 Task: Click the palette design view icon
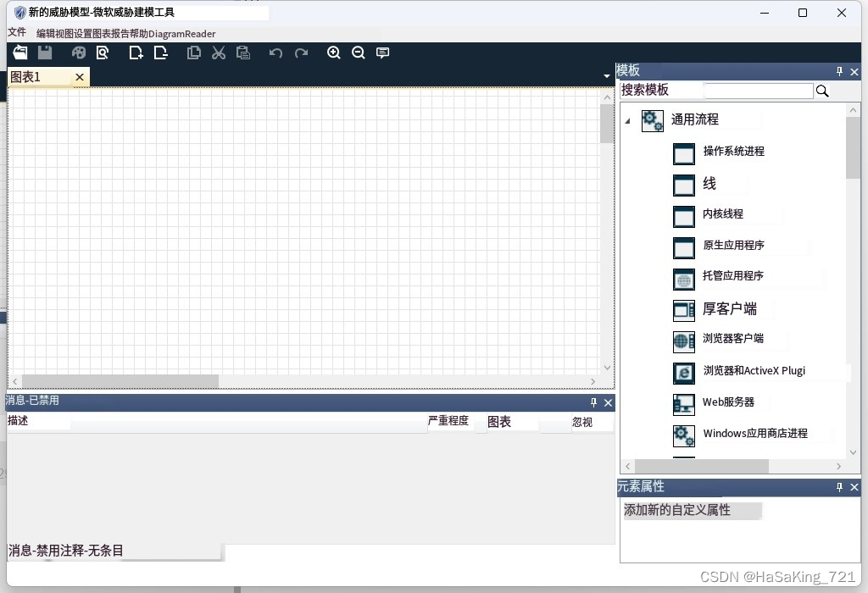tap(79, 53)
